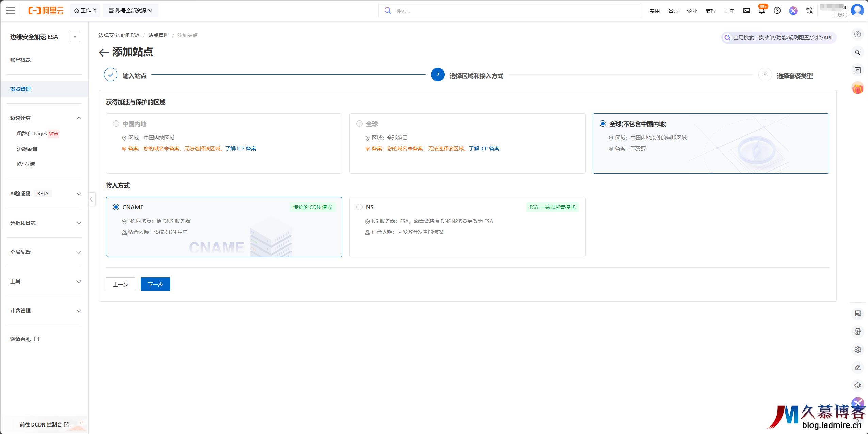
Task: Click the gift box icon in right sidebar
Action: pos(857,89)
